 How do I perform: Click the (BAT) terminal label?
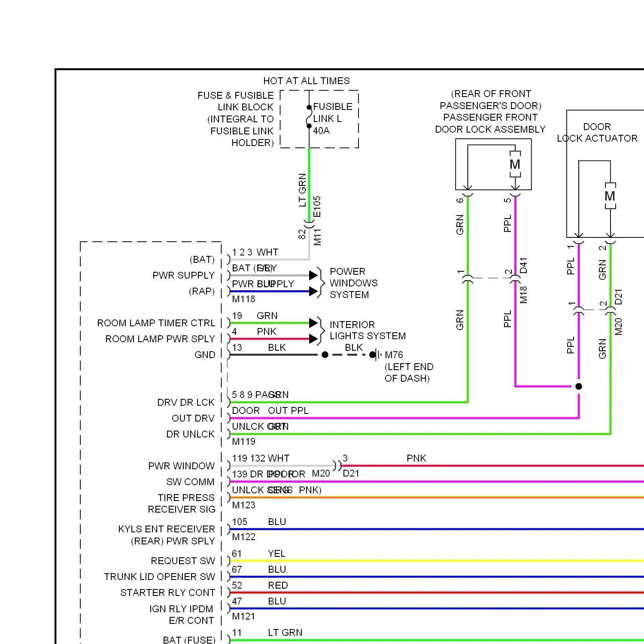coord(202,259)
